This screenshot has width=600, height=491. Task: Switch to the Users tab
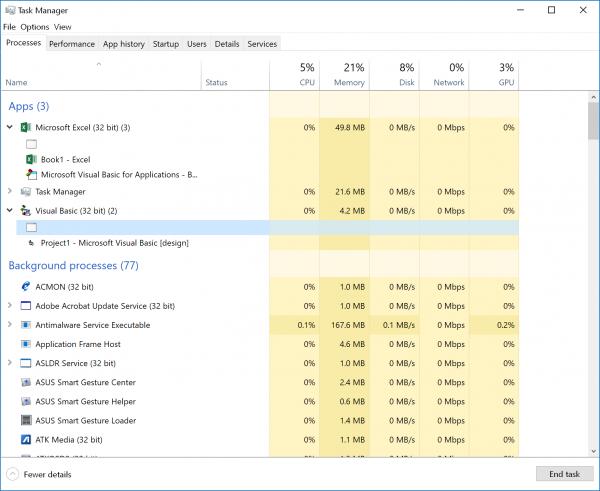pyautogui.click(x=197, y=44)
